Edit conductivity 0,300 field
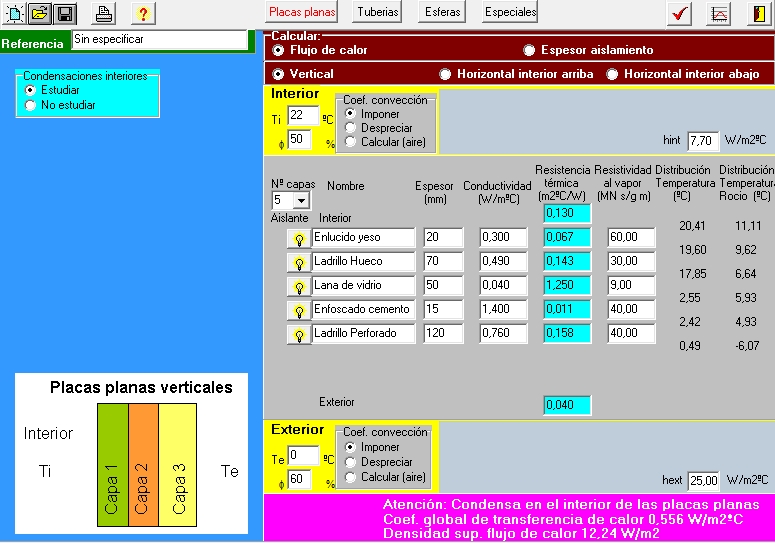 [x=503, y=237]
